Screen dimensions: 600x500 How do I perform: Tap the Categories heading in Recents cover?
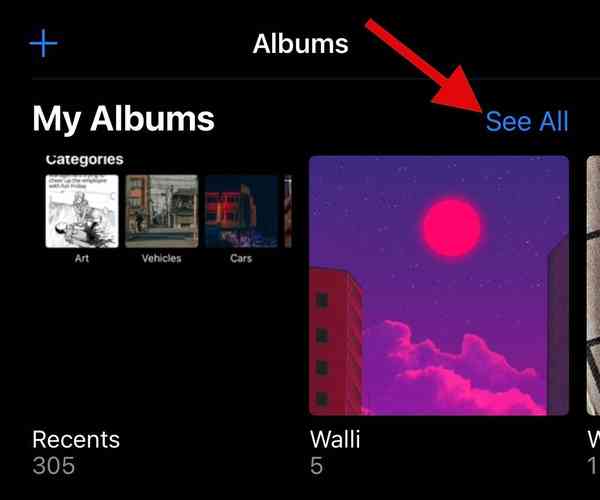(85, 160)
